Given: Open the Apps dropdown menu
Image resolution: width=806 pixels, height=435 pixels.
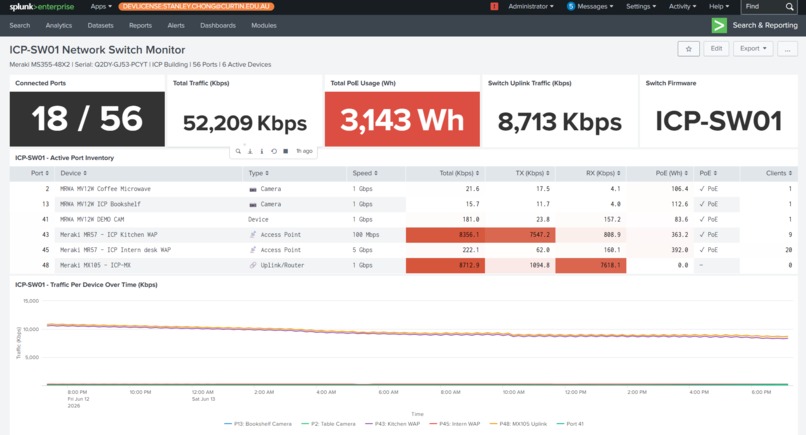Looking at the screenshot, I should click(x=101, y=6).
